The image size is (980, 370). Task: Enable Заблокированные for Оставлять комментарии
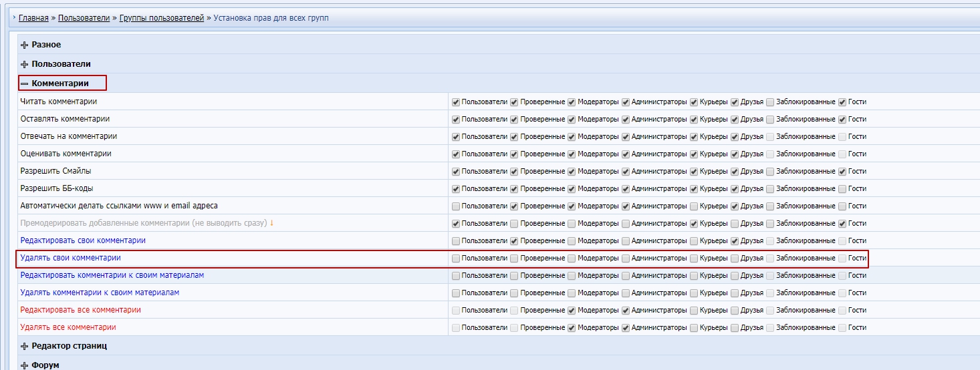[x=770, y=120]
